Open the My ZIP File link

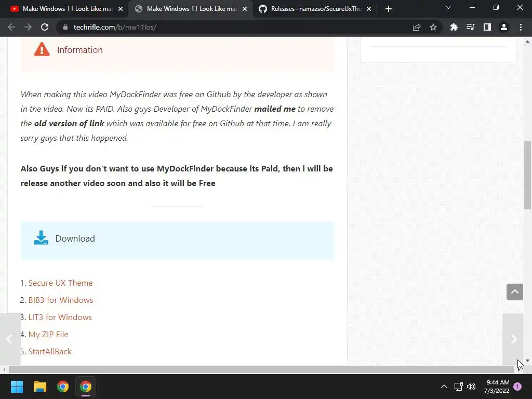(48, 334)
